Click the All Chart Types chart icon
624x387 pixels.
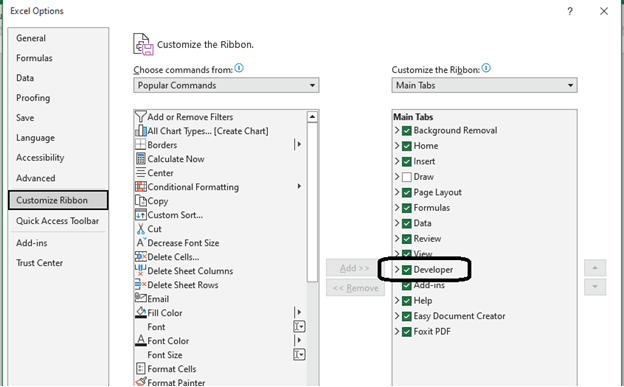140,131
